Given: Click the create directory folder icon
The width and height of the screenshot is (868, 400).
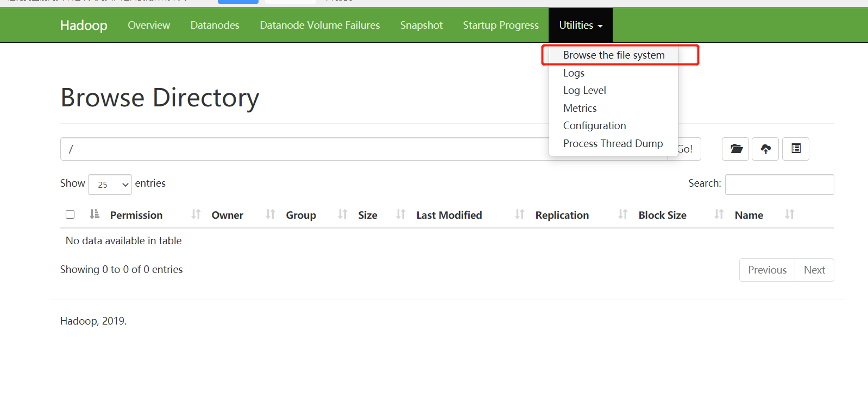Looking at the screenshot, I should point(735,149).
